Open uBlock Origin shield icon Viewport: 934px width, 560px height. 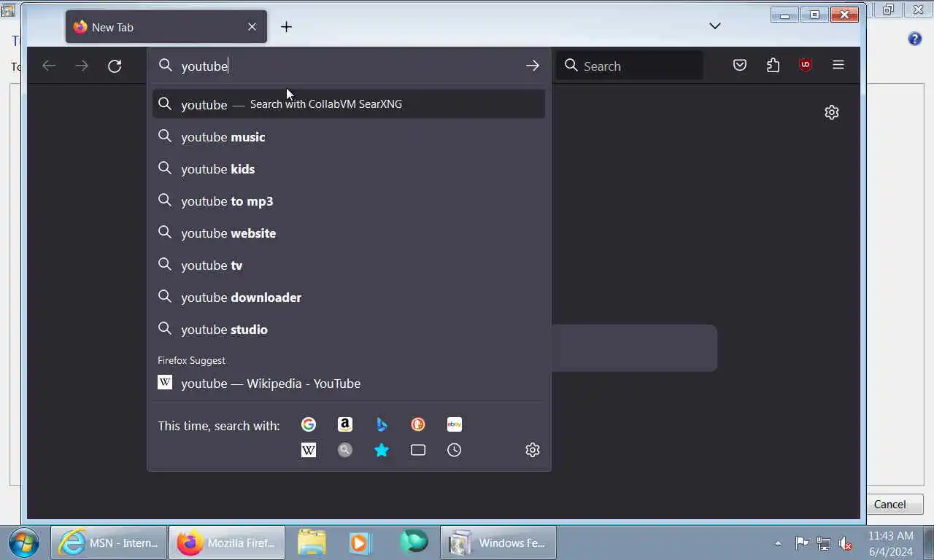point(806,66)
